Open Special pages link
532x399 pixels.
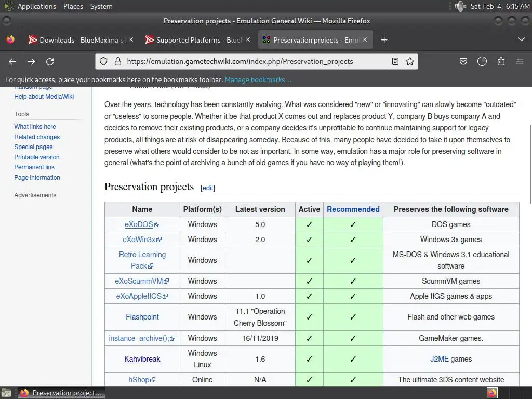coord(33,147)
